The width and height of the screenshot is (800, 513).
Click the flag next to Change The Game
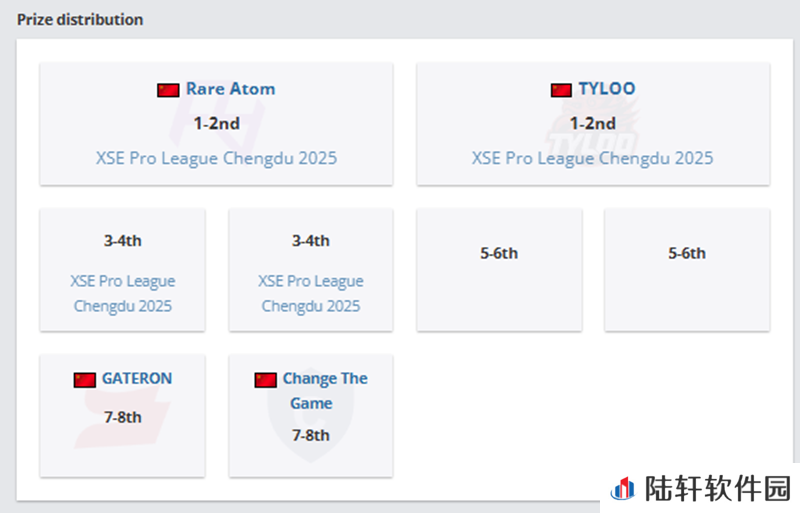265,380
